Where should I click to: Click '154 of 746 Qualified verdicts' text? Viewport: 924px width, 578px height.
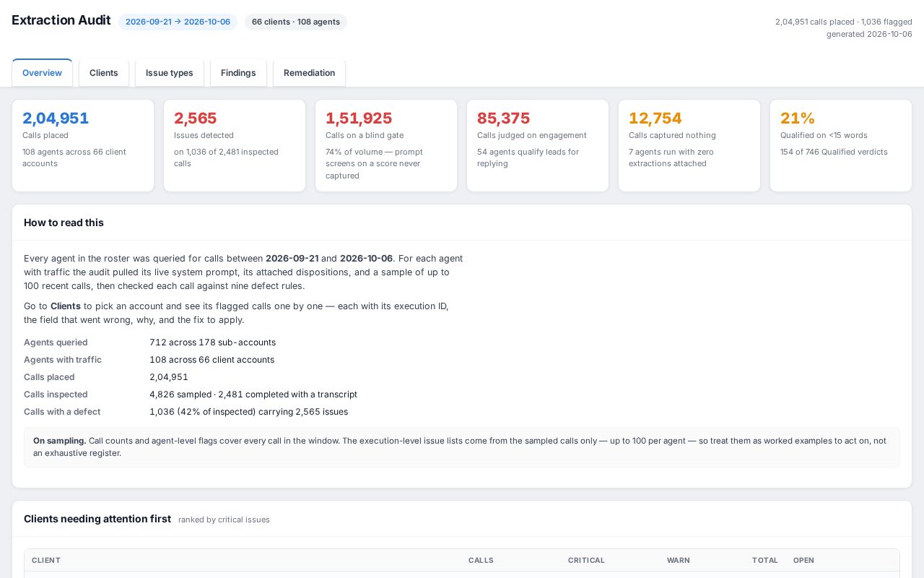click(x=834, y=152)
